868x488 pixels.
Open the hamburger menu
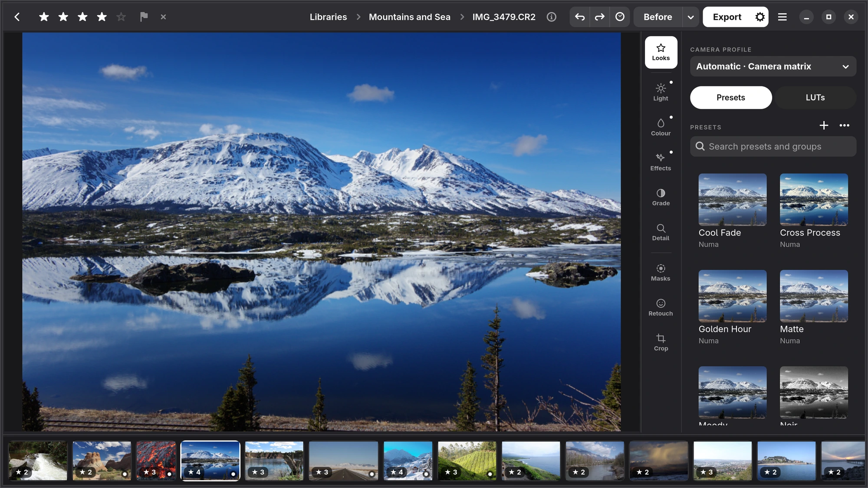click(782, 17)
